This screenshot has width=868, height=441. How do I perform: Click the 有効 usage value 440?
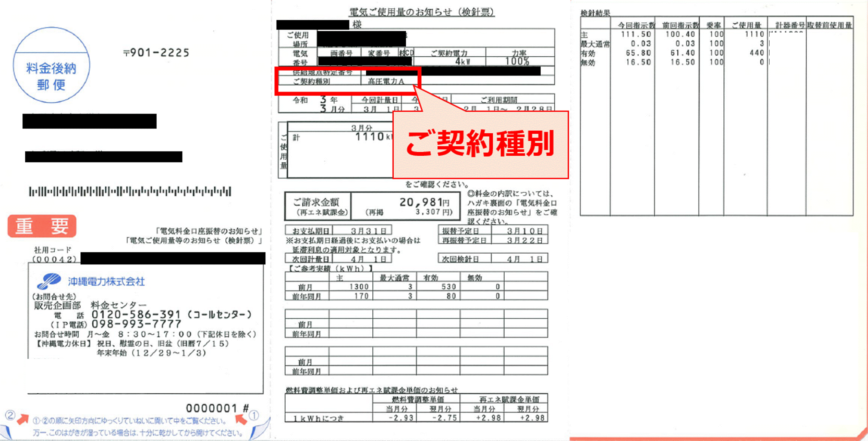757,53
